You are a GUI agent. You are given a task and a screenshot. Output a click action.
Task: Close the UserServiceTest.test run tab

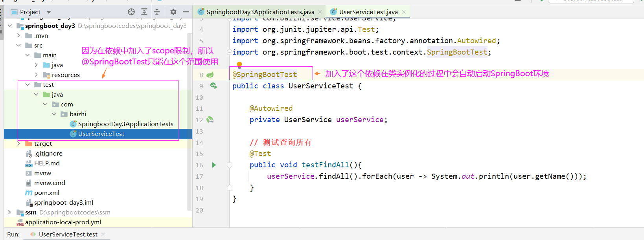[103, 235]
